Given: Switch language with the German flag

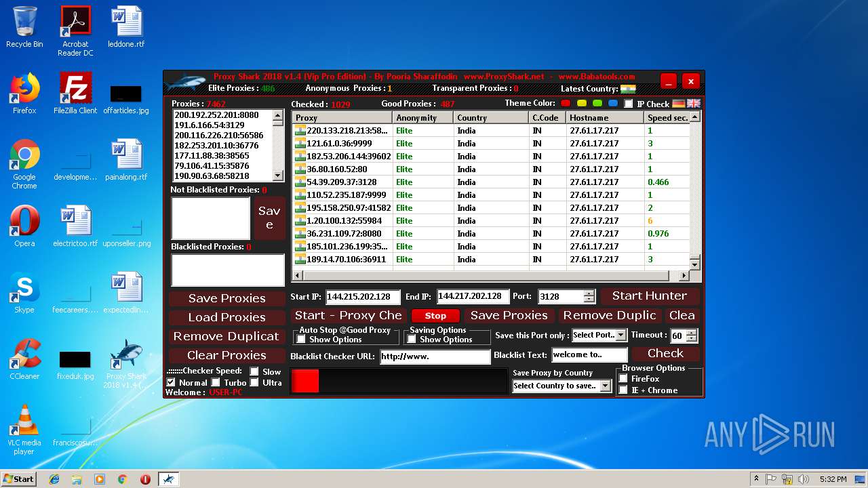Looking at the screenshot, I should (679, 104).
